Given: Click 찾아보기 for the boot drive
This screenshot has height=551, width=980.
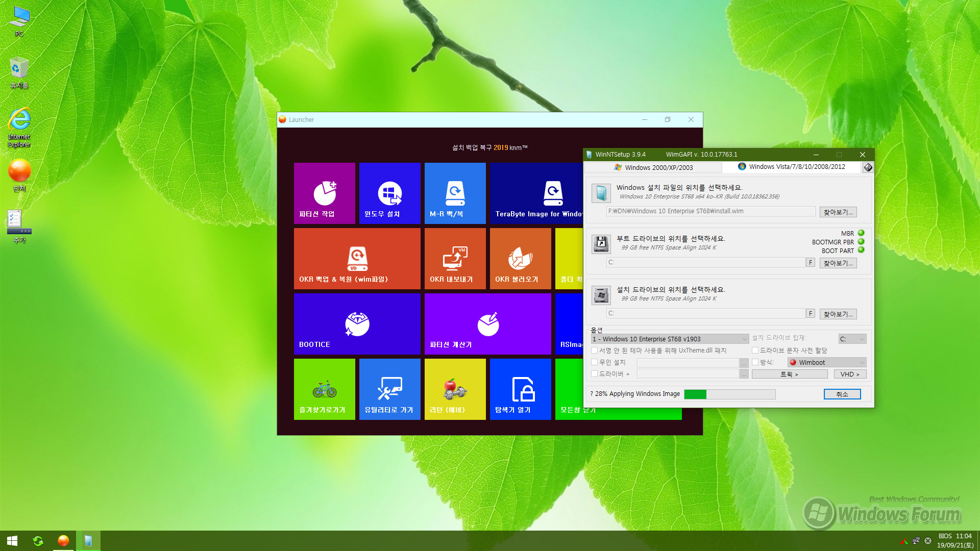Looking at the screenshot, I should (838, 263).
